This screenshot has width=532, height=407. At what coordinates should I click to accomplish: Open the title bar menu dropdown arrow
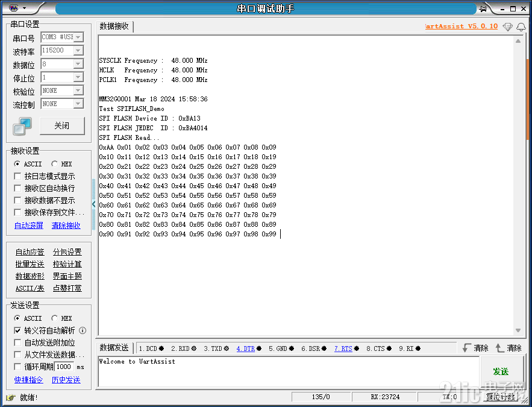click(x=24, y=8)
